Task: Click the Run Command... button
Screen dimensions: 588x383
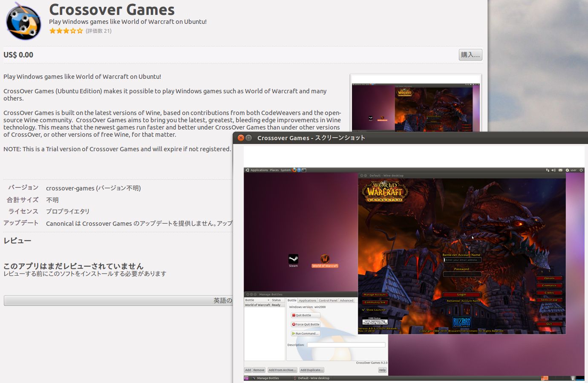Action: pyautogui.click(x=305, y=334)
